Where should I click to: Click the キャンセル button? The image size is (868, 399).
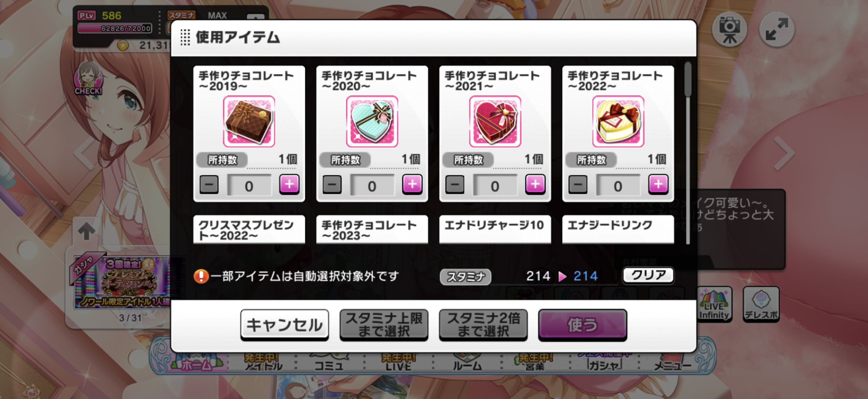[x=284, y=325]
